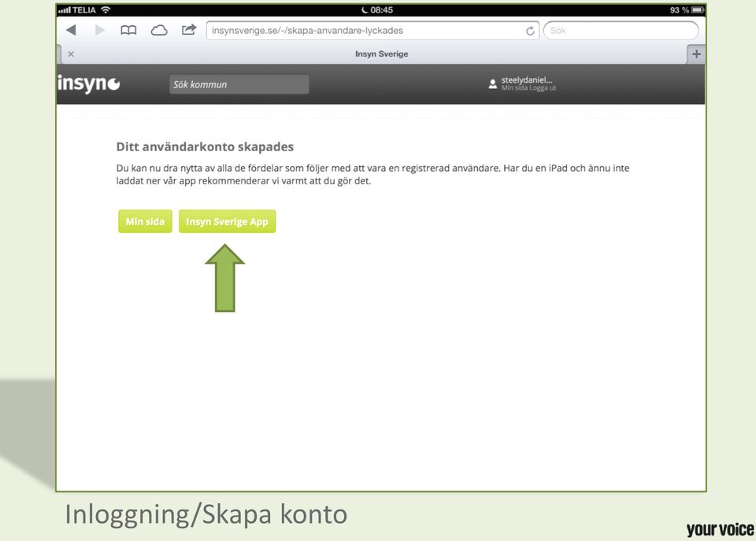Screen dimensions: 756x541
Task: Reload the page with refresh icon
Action: pos(530,31)
